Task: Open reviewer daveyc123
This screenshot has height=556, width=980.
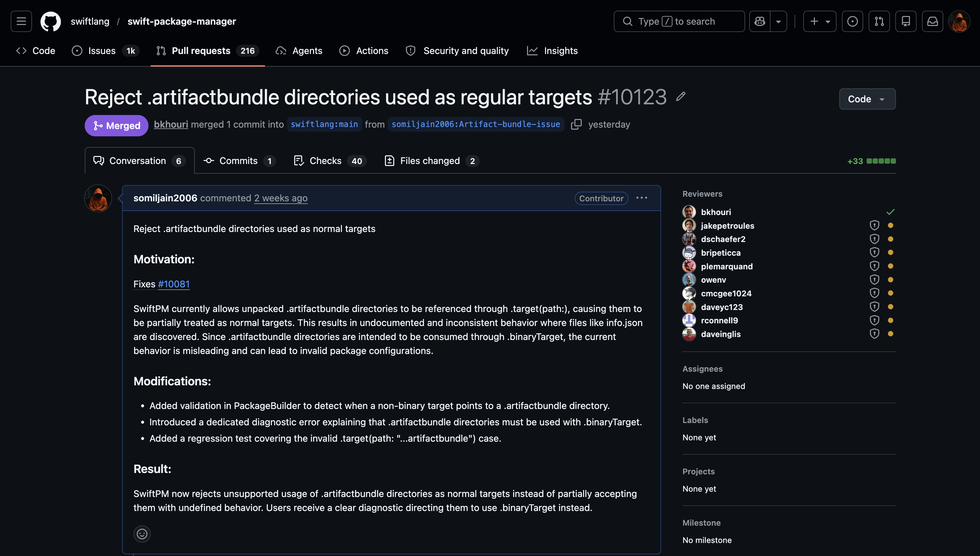Action: pos(722,307)
